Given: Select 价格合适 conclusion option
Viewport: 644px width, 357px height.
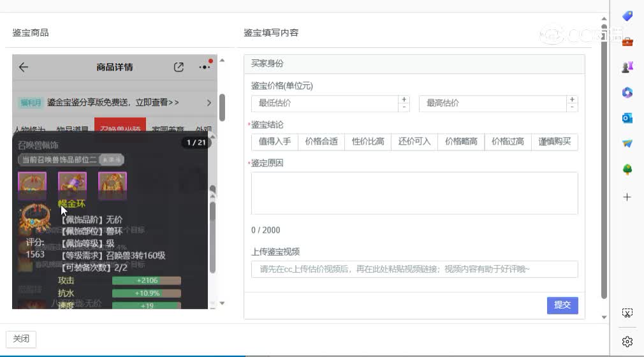Looking at the screenshot, I should 321,142.
